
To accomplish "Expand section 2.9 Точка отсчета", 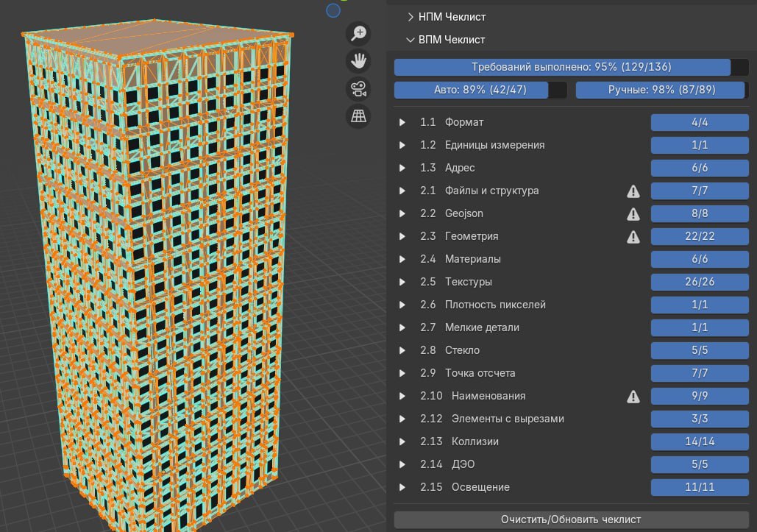I will click(x=402, y=372).
